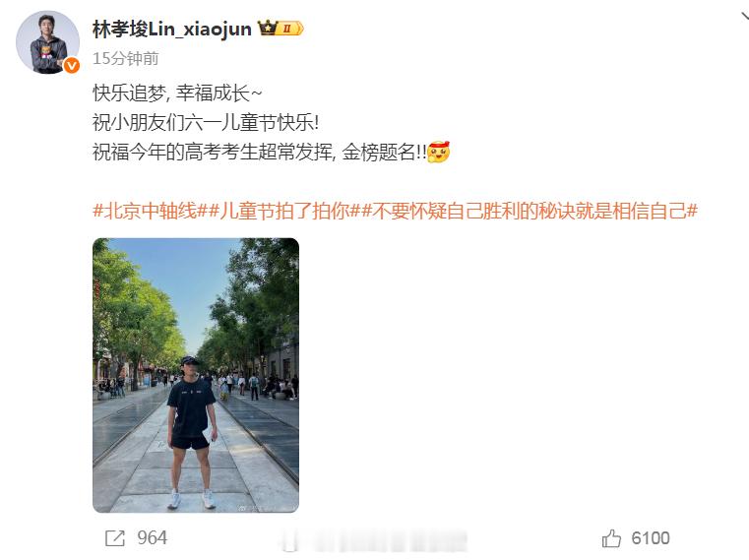Open the repost share icon beside 964
The width and height of the screenshot is (749, 560).
tap(114, 538)
